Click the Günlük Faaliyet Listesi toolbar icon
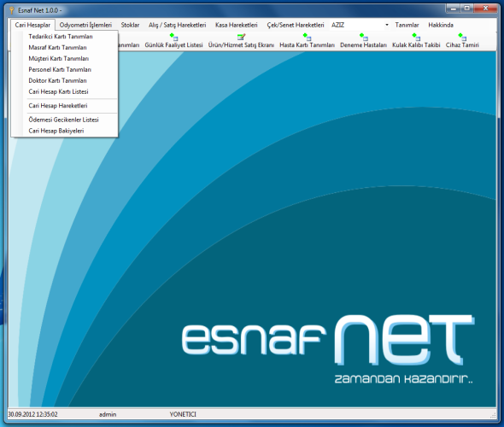Screen dimensions: 504x427 (x=174, y=37)
